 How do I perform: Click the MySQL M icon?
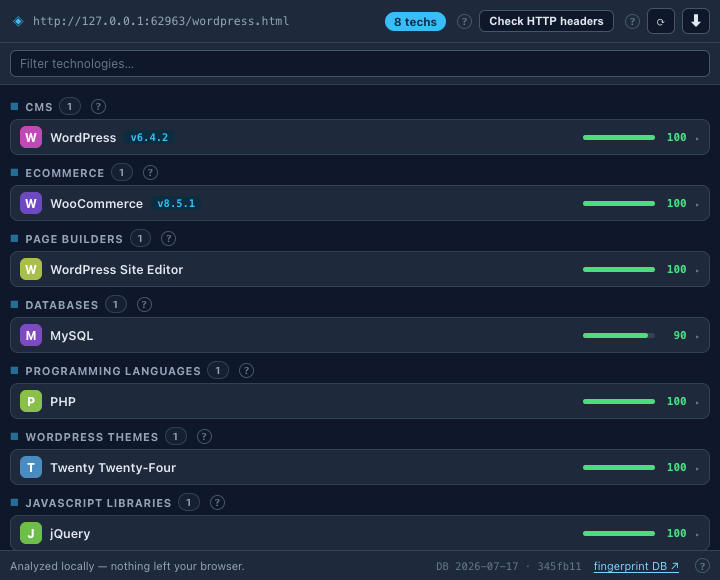coord(31,335)
